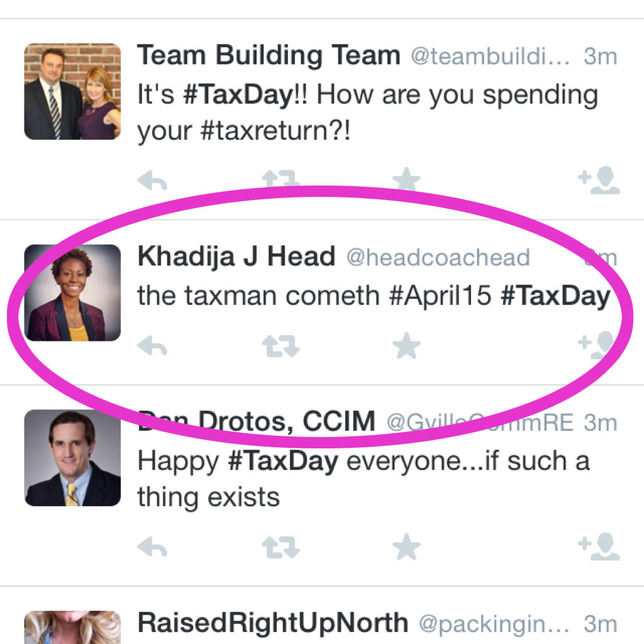The image size is (644, 644).
Task: Open Team Building Team profile name
Action: click(269, 55)
